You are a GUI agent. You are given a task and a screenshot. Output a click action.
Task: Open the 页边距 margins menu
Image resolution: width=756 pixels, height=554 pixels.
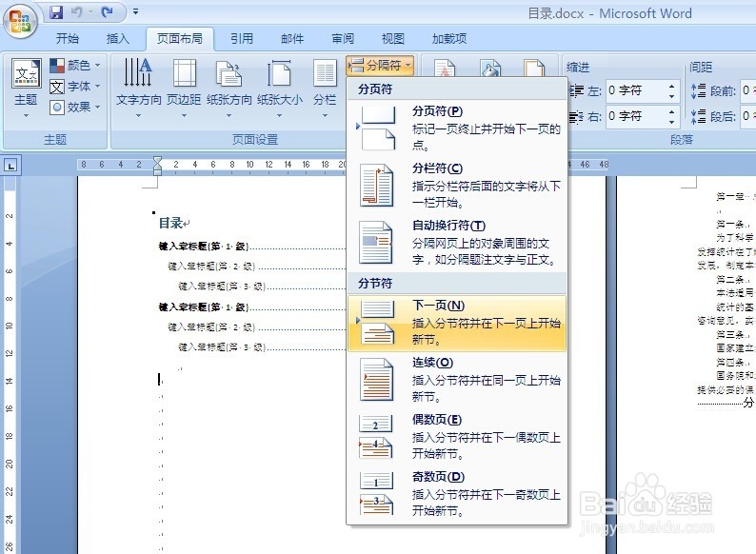(x=184, y=89)
